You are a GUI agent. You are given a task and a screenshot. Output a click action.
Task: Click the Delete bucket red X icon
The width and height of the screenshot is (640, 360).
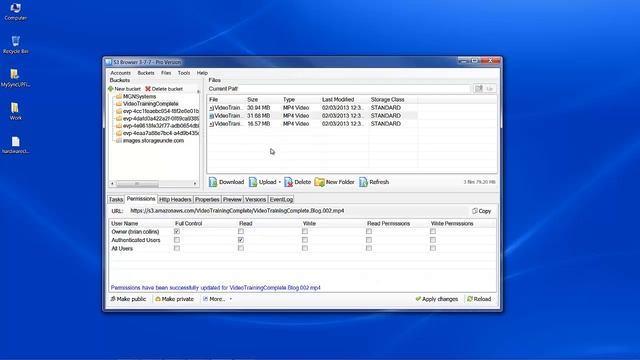pyautogui.click(x=148, y=89)
